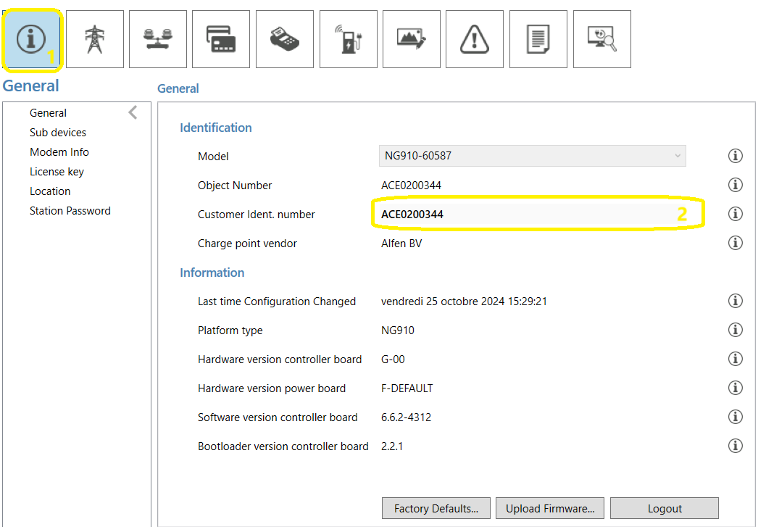Image resolution: width=758 pixels, height=532 pixels.
Task: Select the power grid settings icon
Action: point(94,38)
